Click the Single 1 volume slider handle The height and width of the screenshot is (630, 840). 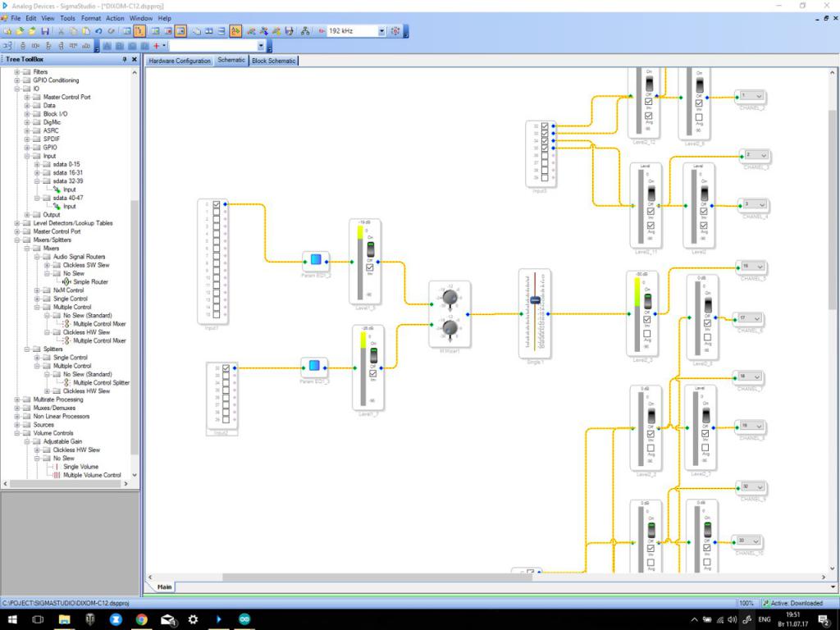coord(535,300)
